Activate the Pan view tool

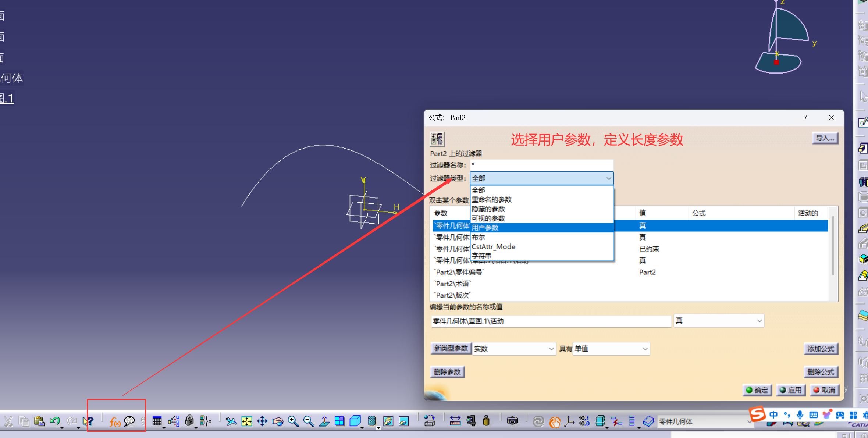click(x=262, y=421)
